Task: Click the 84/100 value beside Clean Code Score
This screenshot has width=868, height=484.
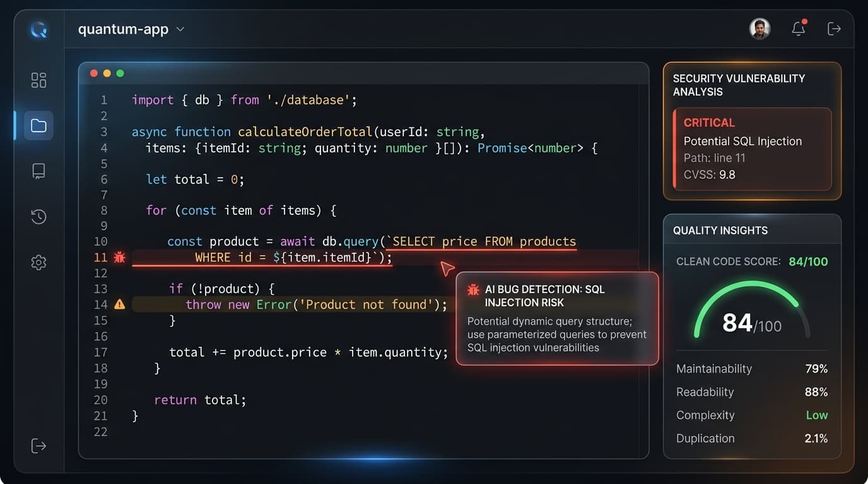Action: tap(808, 262)
